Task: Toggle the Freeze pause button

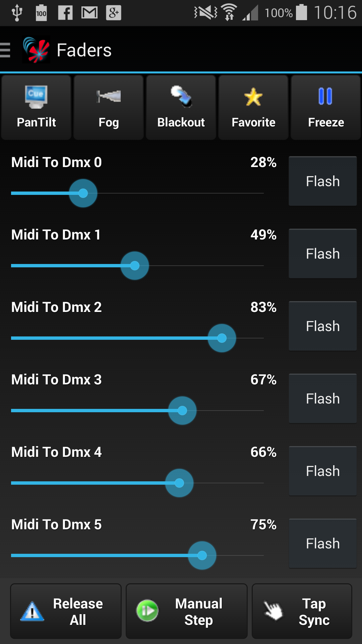Action: click(x=326, y=107)
